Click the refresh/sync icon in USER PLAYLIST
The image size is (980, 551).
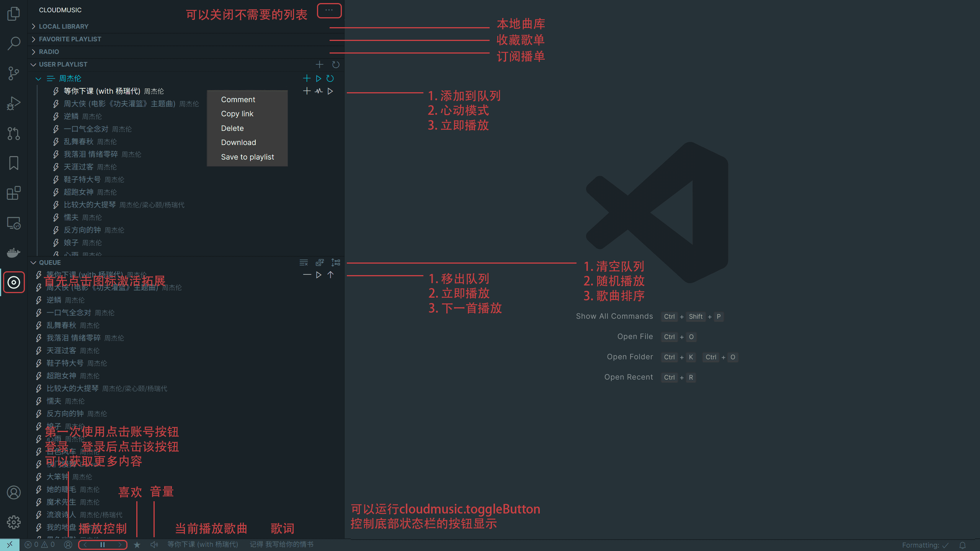click(x=335, y=64)
